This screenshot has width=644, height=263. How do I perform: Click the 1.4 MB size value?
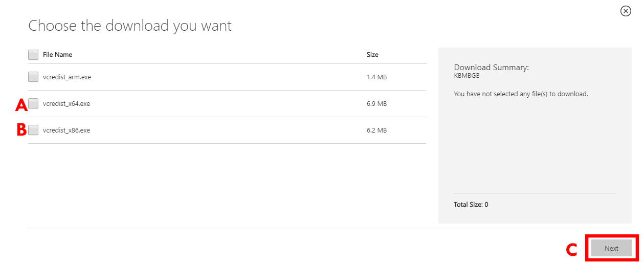[376, 77]
